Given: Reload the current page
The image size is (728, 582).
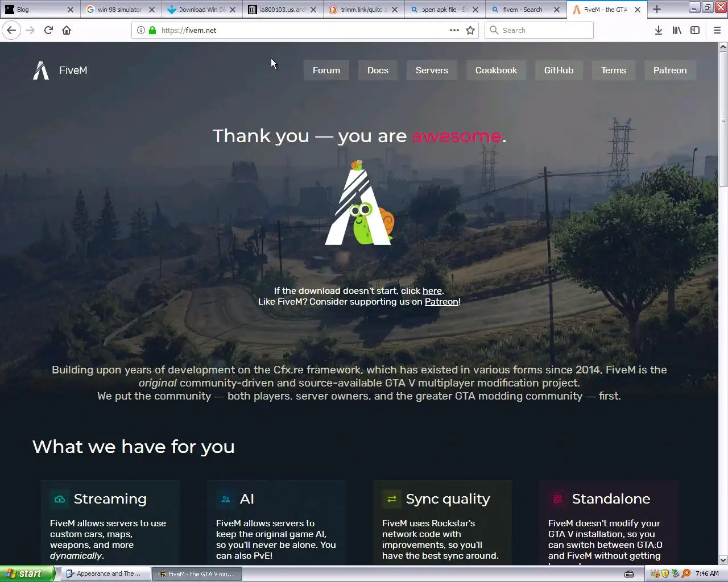Looking at the screenshot, I should point(48,30).
